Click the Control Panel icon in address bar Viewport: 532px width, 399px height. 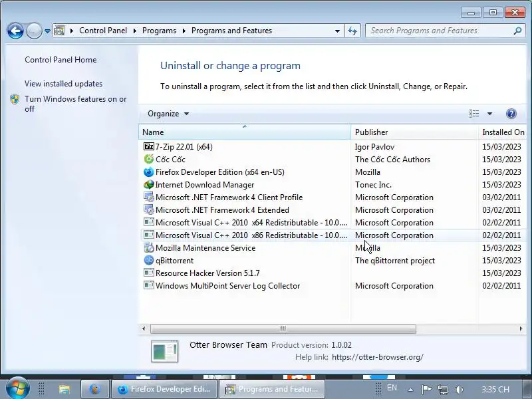coord(59,31)
